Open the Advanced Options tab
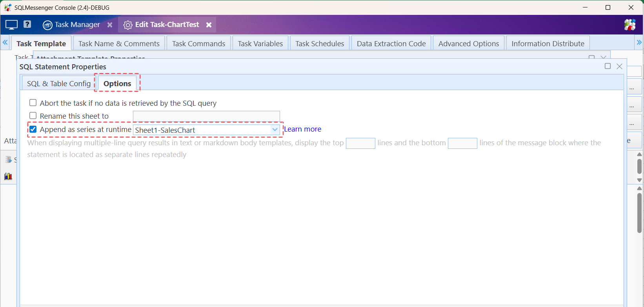The image size is (644, 307). 469,43
